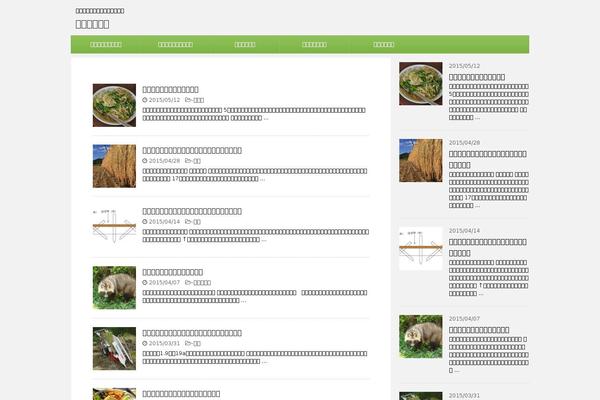Open the sidebar post title below 2015/04/14

click(x=488, y=248)
